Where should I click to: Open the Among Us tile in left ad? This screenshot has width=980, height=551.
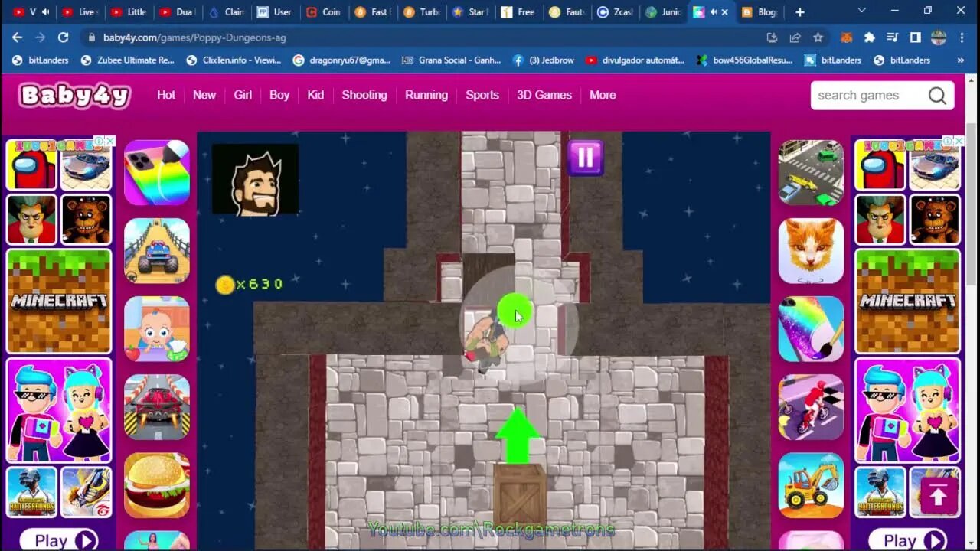(x=32, y=166)
